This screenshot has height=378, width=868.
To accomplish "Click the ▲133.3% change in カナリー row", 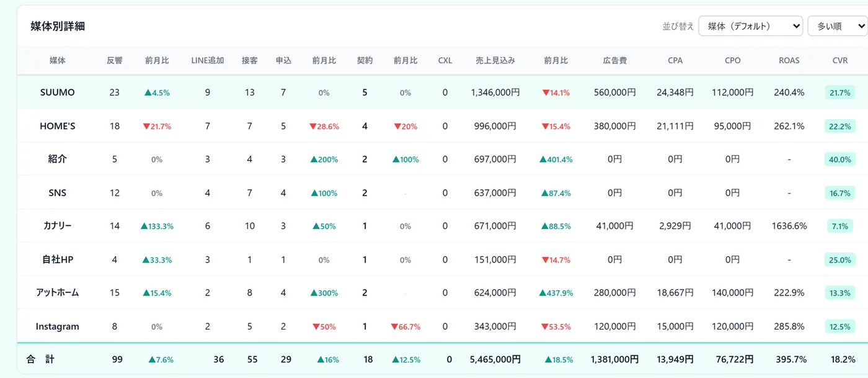I will (157, 227).
